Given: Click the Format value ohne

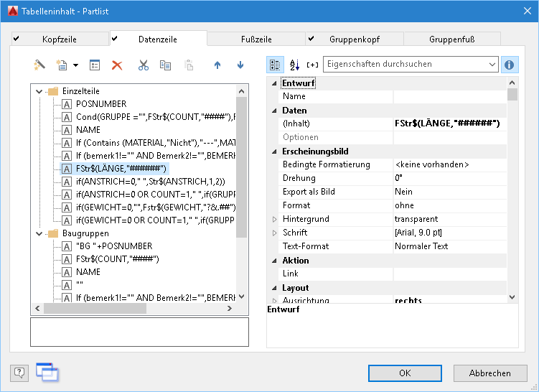Looking at the screenshot, I should [x=450, y=205].
